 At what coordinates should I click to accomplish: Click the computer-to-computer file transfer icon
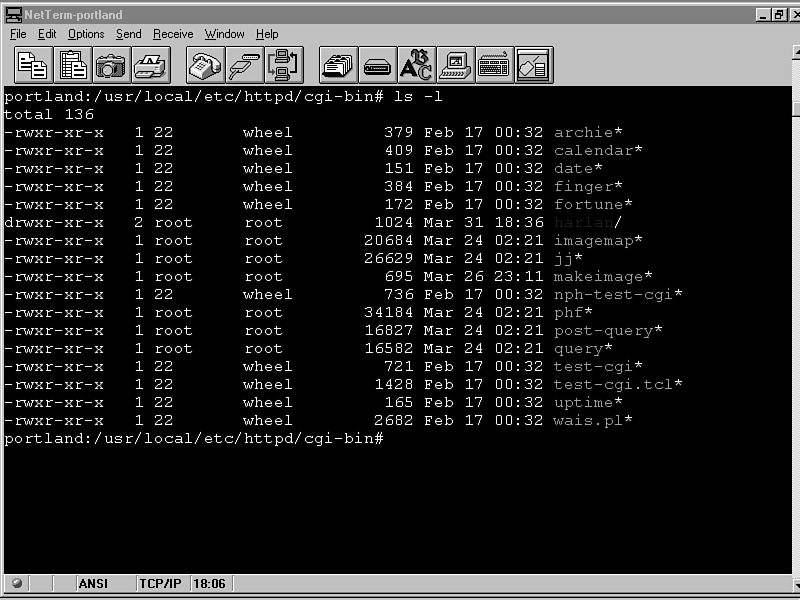tap(283, 65)
